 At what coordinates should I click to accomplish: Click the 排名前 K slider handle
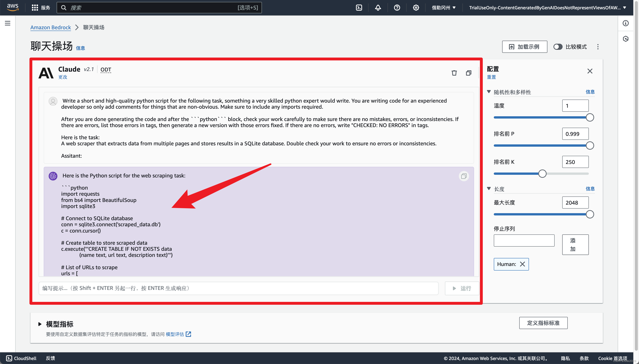[542, 173]
